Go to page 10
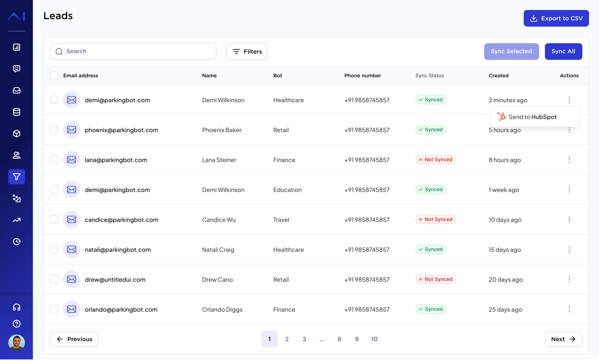The width and height of the screenshot is (599, 364). (x=374, y=339)
